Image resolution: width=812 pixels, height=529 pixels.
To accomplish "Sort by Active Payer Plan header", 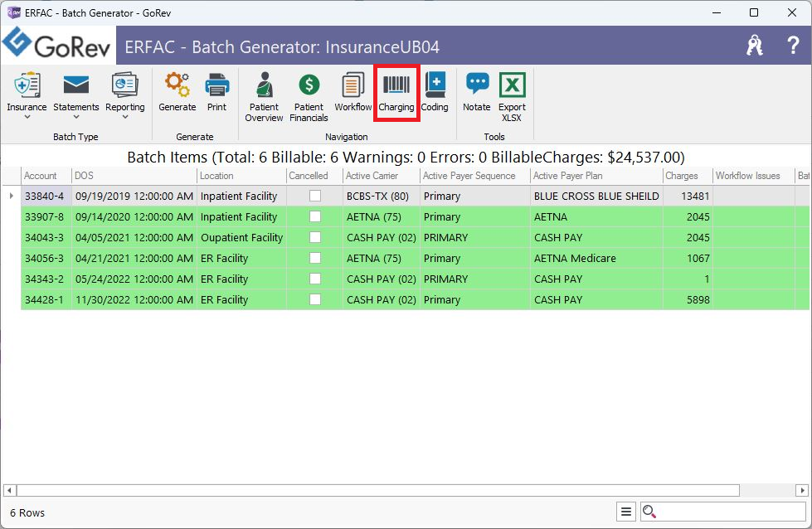I will click(x=596, y=176).
